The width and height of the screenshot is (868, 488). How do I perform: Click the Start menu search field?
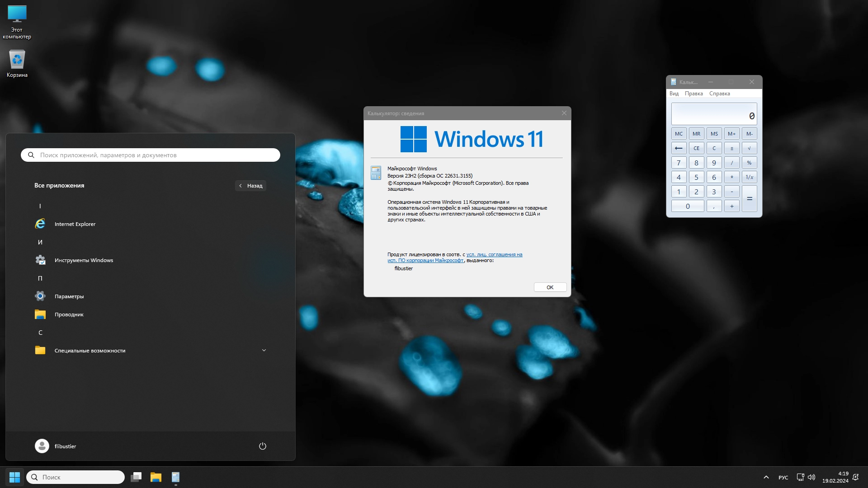click(x=151, y=155)
